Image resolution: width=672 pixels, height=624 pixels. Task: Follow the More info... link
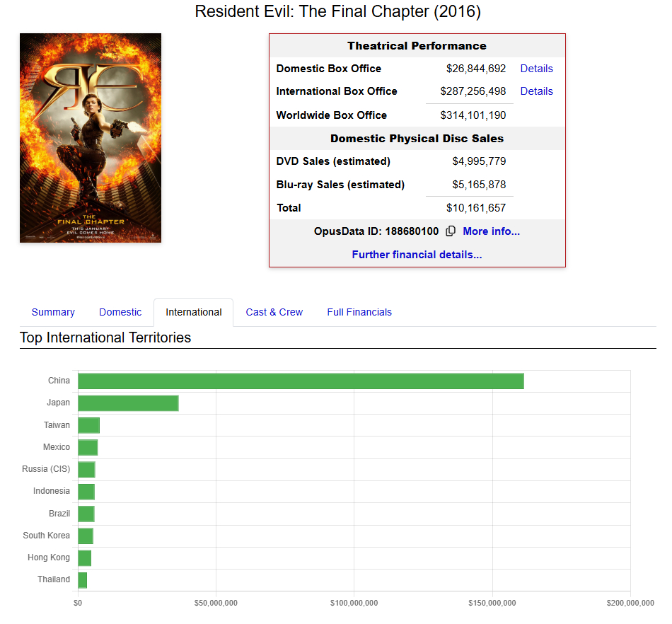coord(491,231)
